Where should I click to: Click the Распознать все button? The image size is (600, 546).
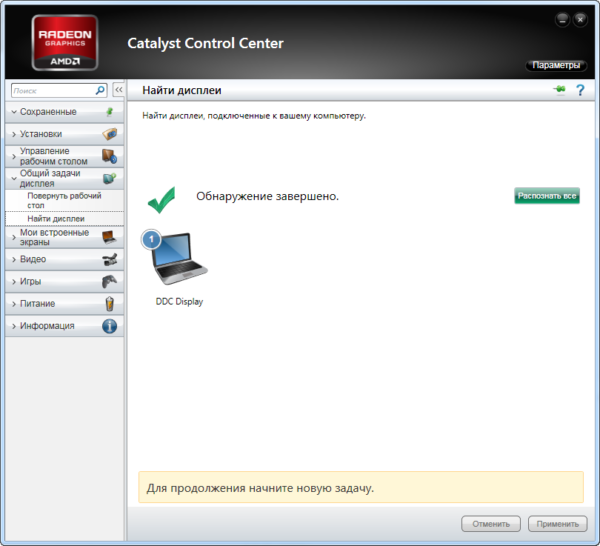[x=547, y=196]
